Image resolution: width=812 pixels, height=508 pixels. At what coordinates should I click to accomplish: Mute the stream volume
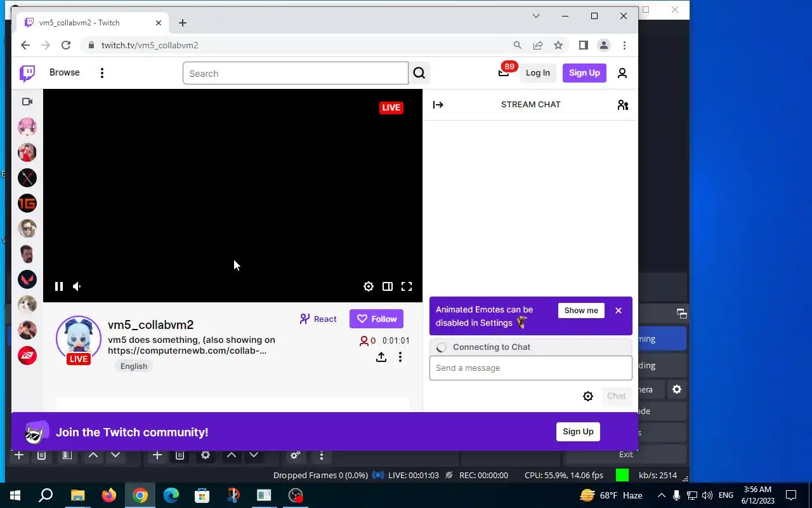tap(77, 286)
